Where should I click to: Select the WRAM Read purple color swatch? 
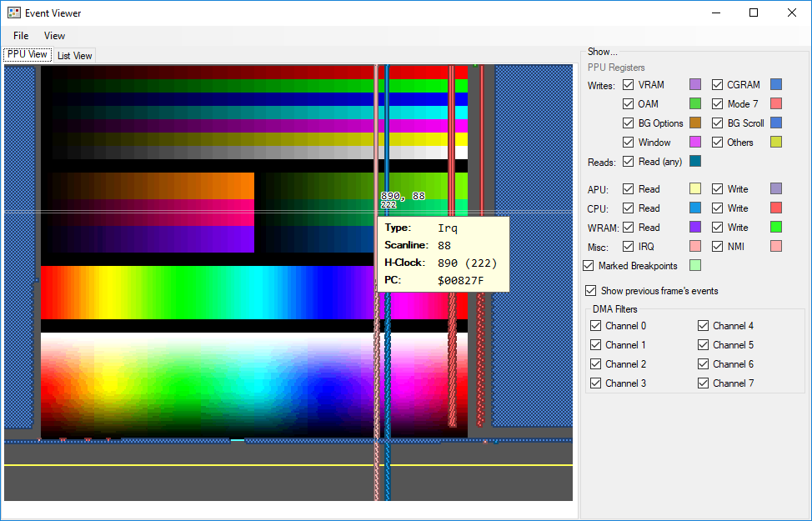[695, 228]
